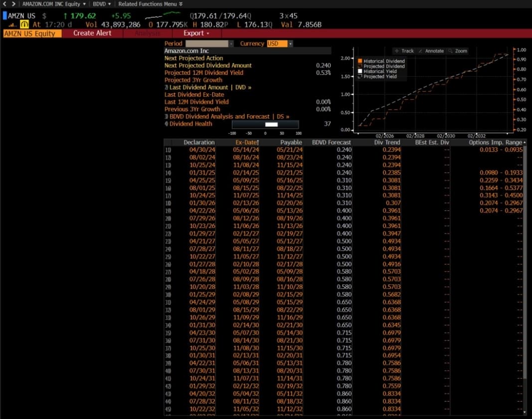Select row number 43) in dividend table
Viewport: 532px width, 419px height.
pyautogui.click(x=168, y=394)
